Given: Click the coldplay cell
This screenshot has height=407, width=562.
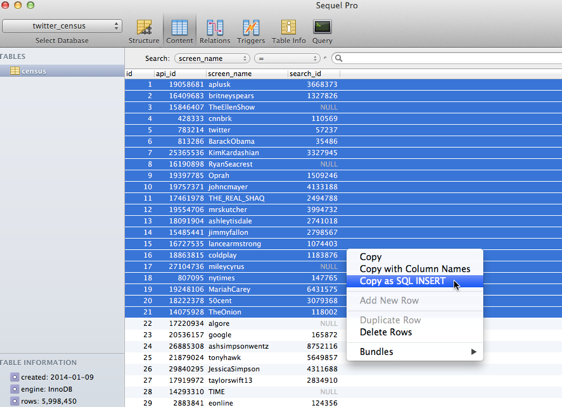Looking at the screenshot, I should (223, 255).
